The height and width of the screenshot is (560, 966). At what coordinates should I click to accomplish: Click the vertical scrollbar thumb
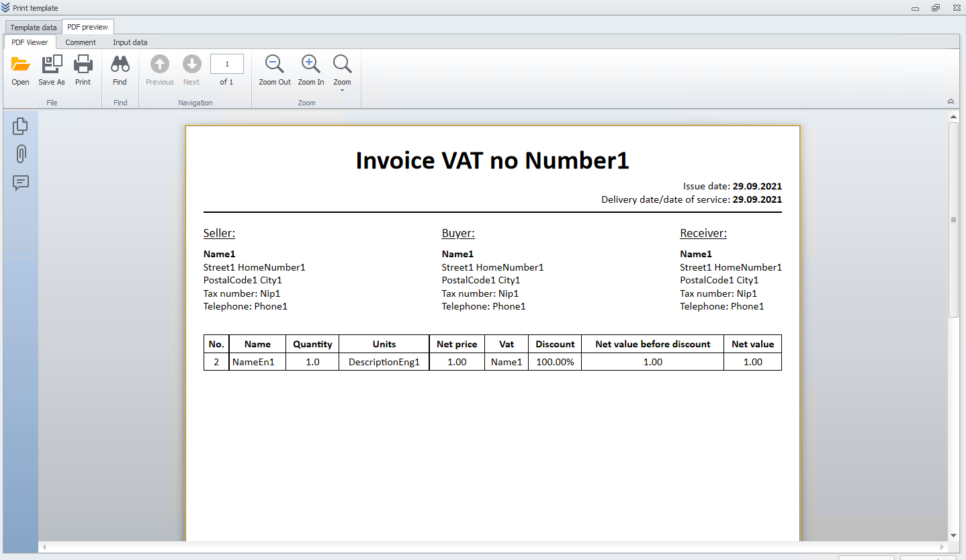pos(953,220)
